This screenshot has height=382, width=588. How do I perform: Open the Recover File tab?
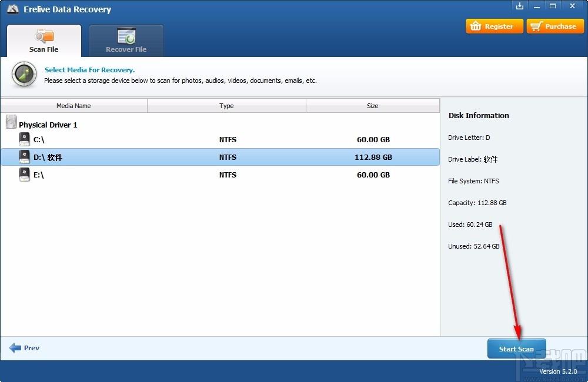pyautogui.click(x=126, y=41)
